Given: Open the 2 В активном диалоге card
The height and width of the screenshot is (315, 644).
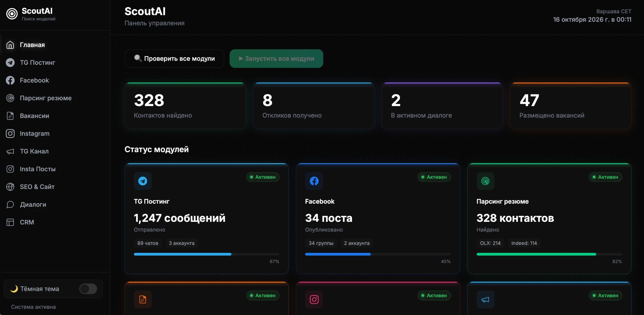Looking at the screenshot, I should pyautogui.click(x=442, y=106).
